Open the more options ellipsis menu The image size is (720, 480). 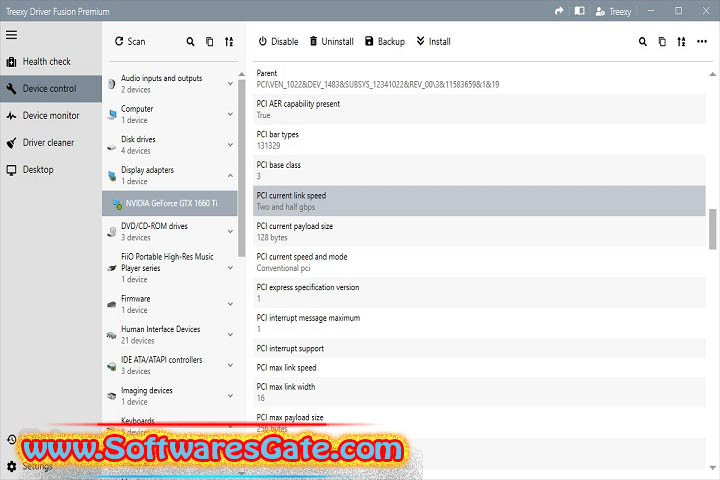coord(702,41)
